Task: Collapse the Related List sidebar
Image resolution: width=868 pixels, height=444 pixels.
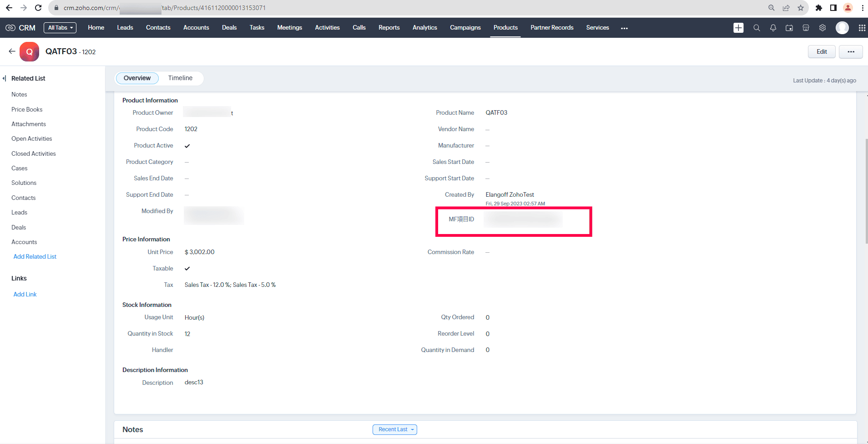Action: 5,78
